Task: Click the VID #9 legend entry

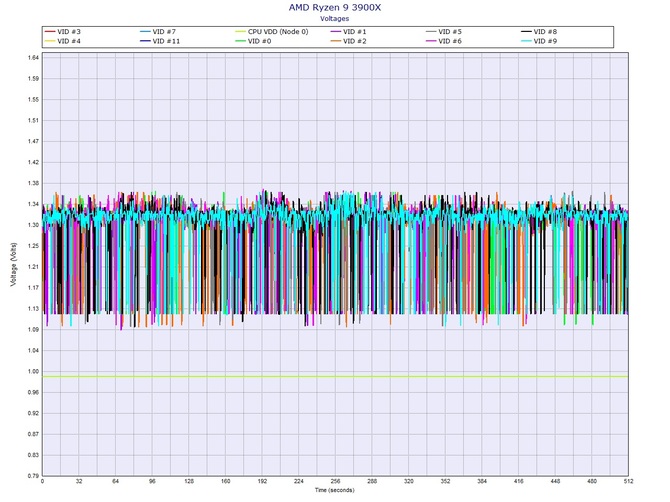Action: point(539,41)
